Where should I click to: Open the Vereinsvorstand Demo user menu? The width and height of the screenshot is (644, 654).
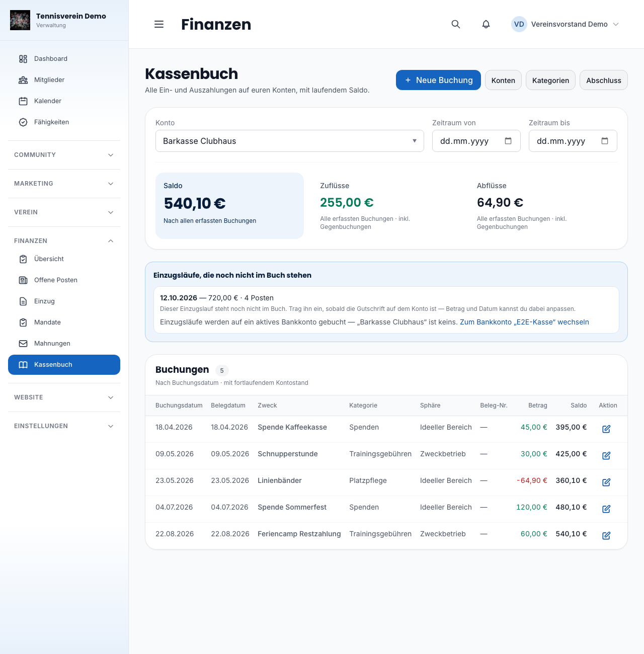[565, 24]
